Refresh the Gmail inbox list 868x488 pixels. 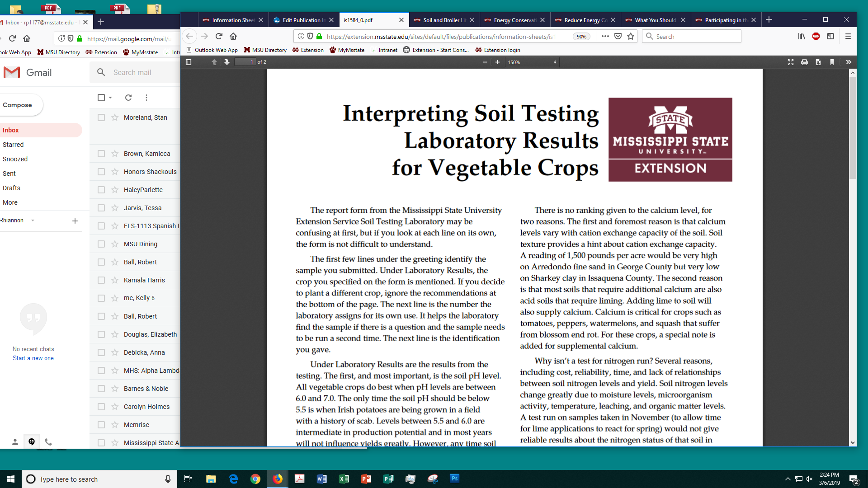tap(128, 98)
